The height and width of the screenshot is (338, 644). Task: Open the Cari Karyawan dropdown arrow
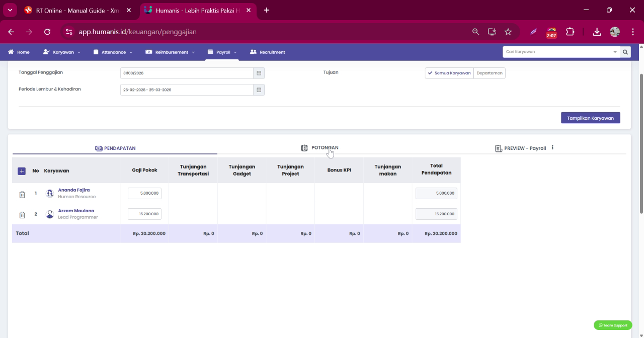(615, 52)
